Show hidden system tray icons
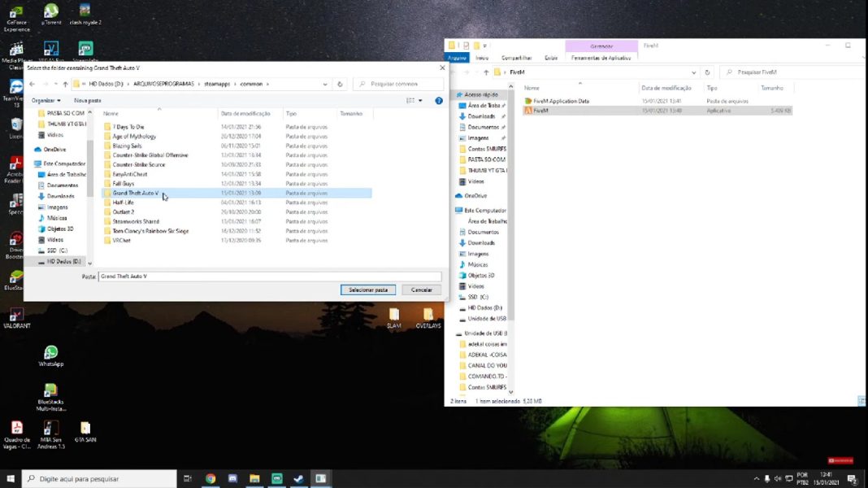 756,478
